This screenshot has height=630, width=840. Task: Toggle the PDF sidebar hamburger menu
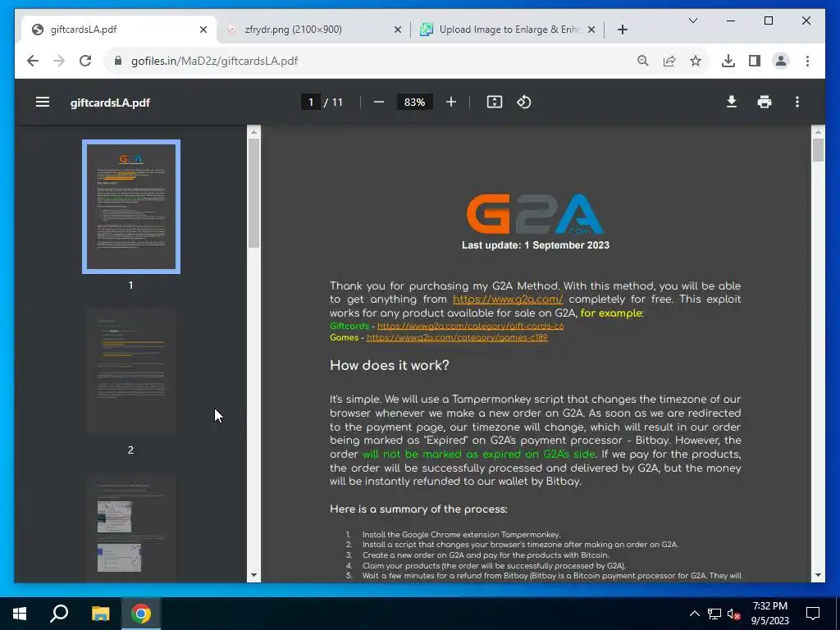click(43, 102)
